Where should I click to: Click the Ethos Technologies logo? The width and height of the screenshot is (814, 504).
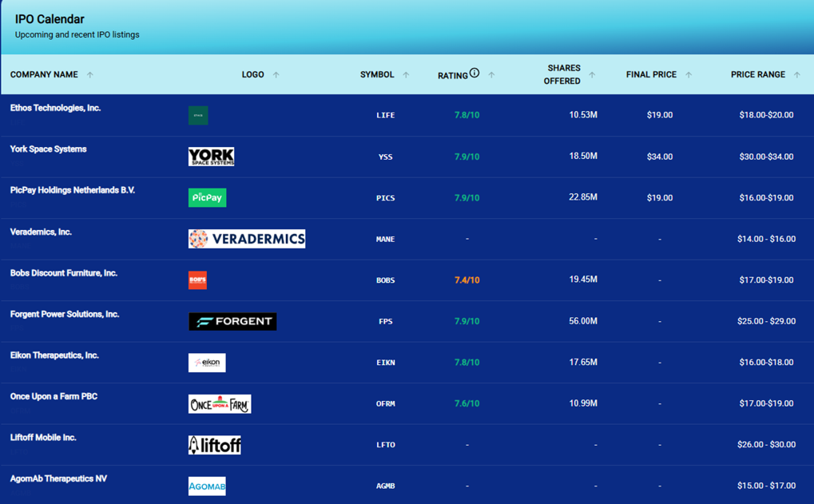(198, 115)
